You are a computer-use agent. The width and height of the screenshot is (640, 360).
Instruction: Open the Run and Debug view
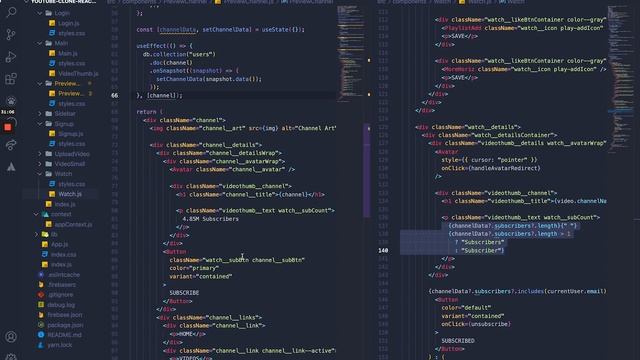(x=11, y=57)
